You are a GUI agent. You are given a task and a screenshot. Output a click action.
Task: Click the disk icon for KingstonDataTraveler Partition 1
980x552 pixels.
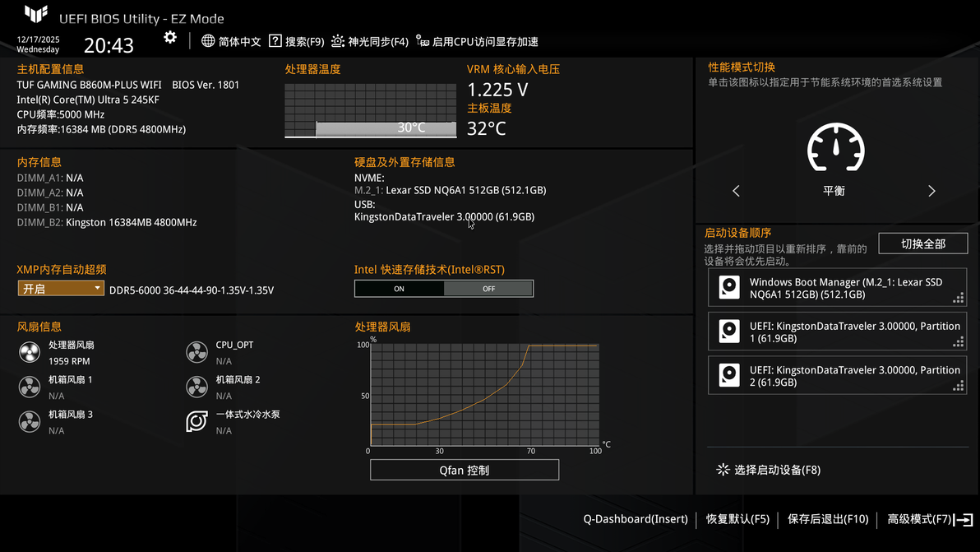click(729, 332)
